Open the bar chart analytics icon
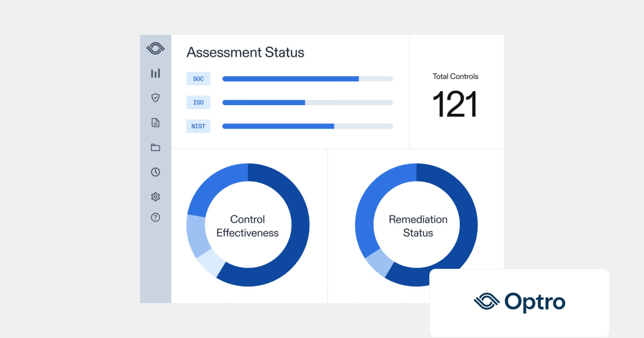Screen dimensions: 644x338 pyautogui.click(x=156, y=74)
